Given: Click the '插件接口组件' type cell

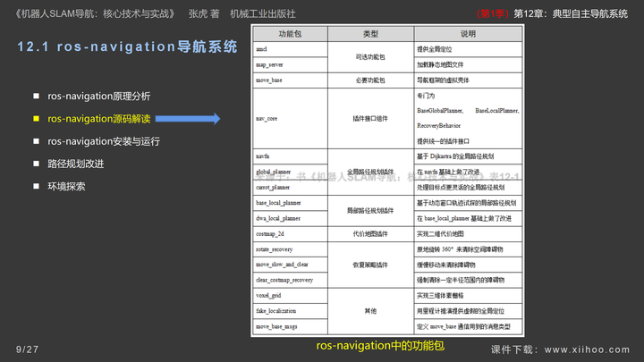Looking at the screenshot, I should click(x=370, y=119).
